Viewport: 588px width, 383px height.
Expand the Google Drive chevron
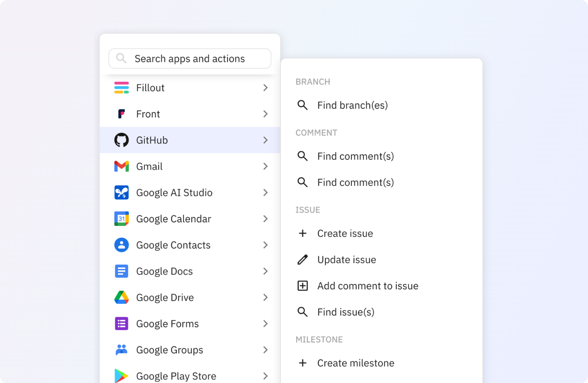pyautogui.click(x=265, y=297)
